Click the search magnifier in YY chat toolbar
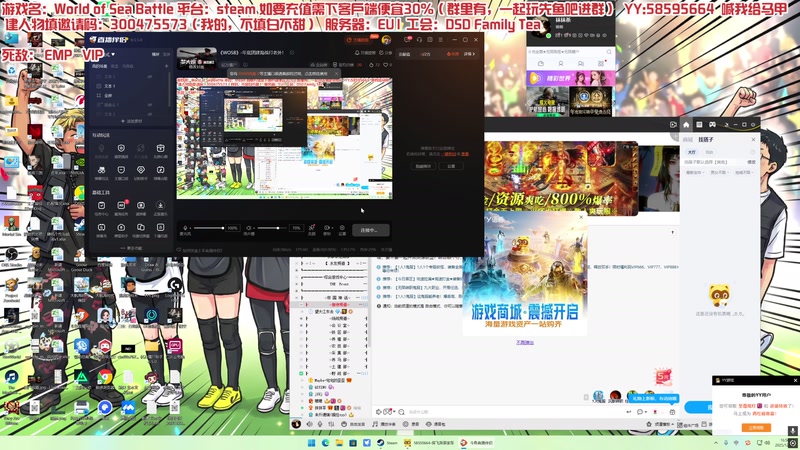 [x=402, y=412]
